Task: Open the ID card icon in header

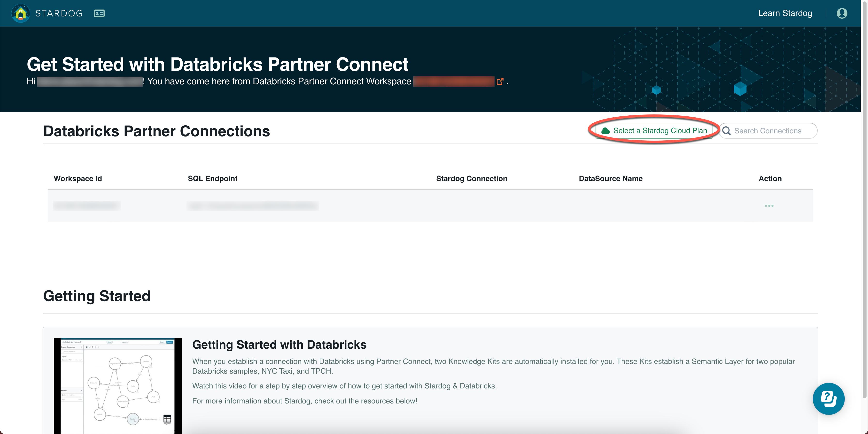Action: pos(99,13)
